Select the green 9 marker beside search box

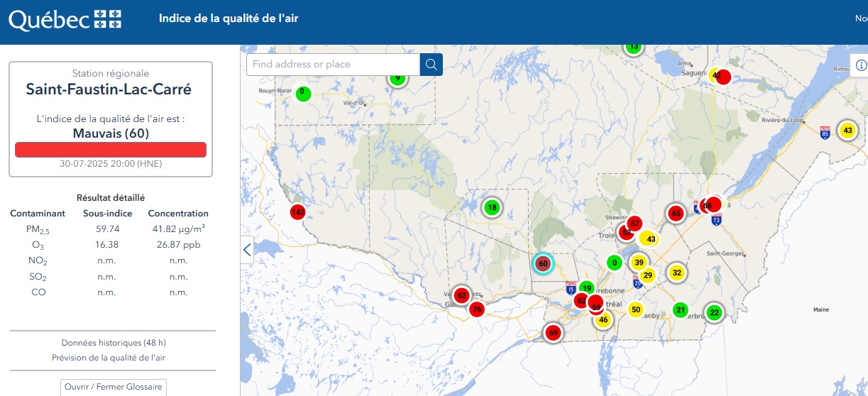(397, 78)
